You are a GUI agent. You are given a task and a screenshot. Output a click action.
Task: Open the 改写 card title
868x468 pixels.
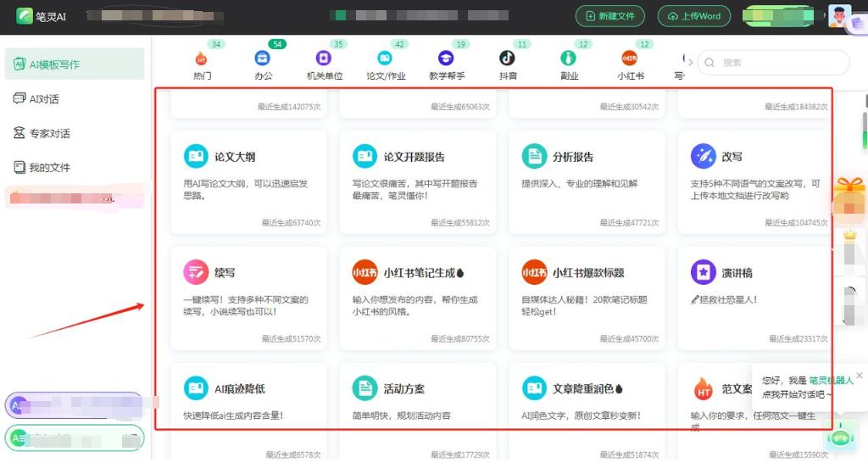click(732, 157)
